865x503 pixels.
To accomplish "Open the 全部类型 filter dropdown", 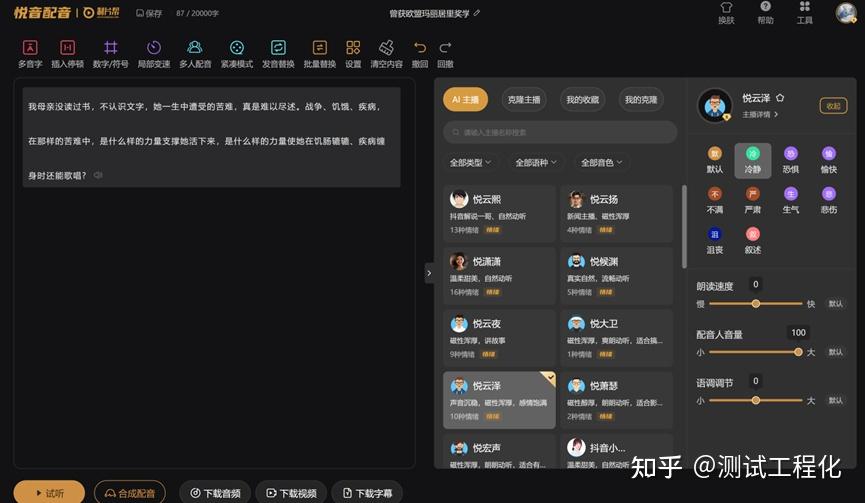I will [470, 163].
